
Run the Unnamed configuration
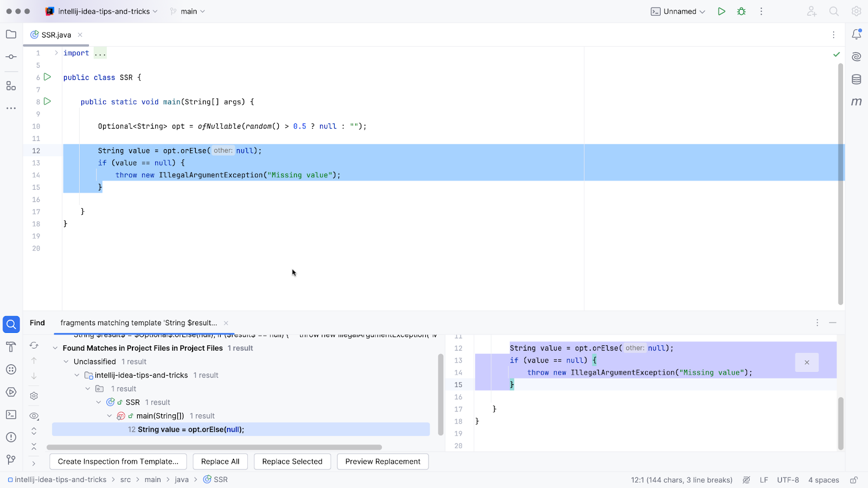[x=722, y=11]
